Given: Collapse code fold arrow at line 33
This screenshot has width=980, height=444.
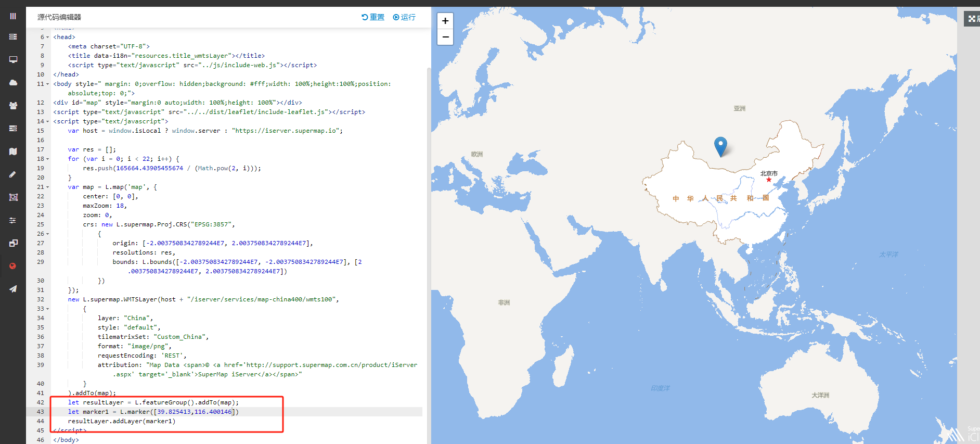Looking at the screenshot, I should 48,309.
